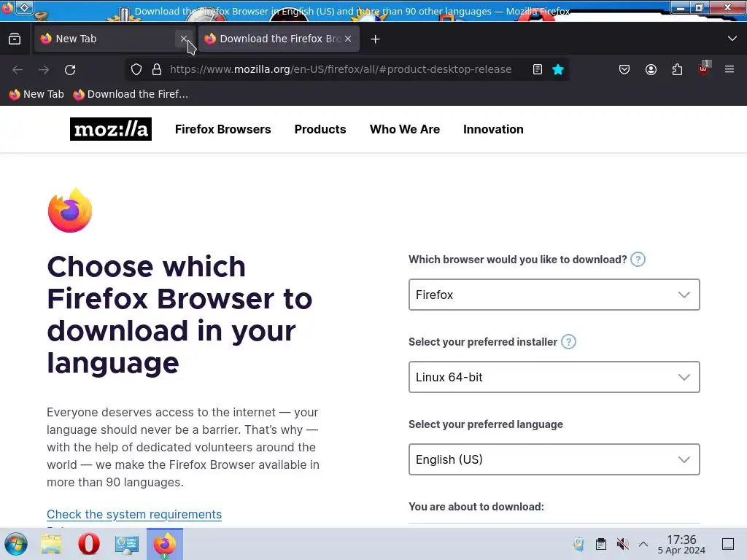747x560 pixels.
Task: Open the Firefox account icon
Action: tap(651, 69)
